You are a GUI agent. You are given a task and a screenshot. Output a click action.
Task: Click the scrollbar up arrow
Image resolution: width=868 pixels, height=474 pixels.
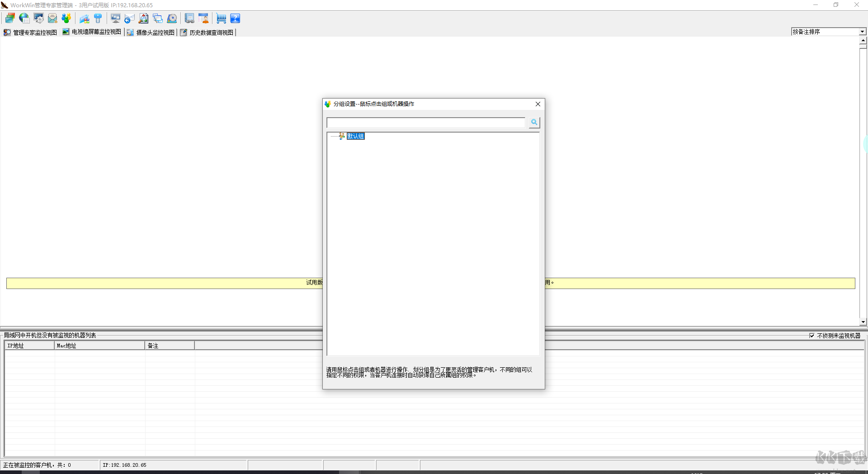(x=863, y=40)
